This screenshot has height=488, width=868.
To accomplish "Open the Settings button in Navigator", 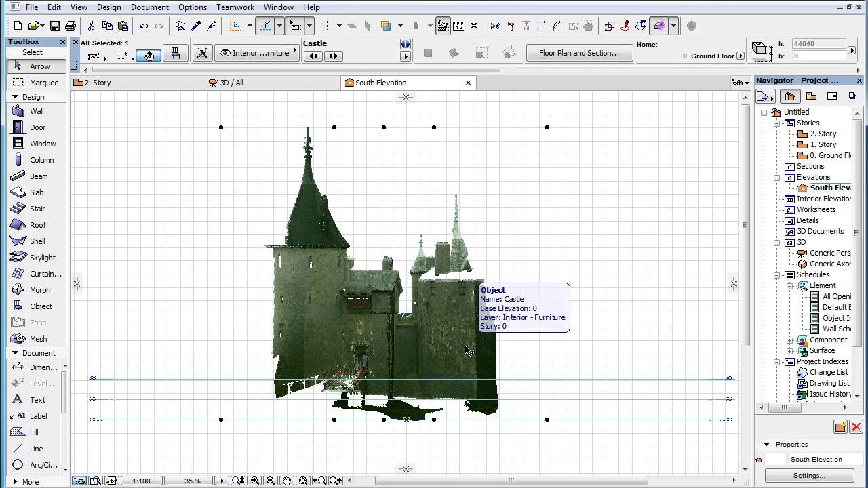I will tap(808, 475).
